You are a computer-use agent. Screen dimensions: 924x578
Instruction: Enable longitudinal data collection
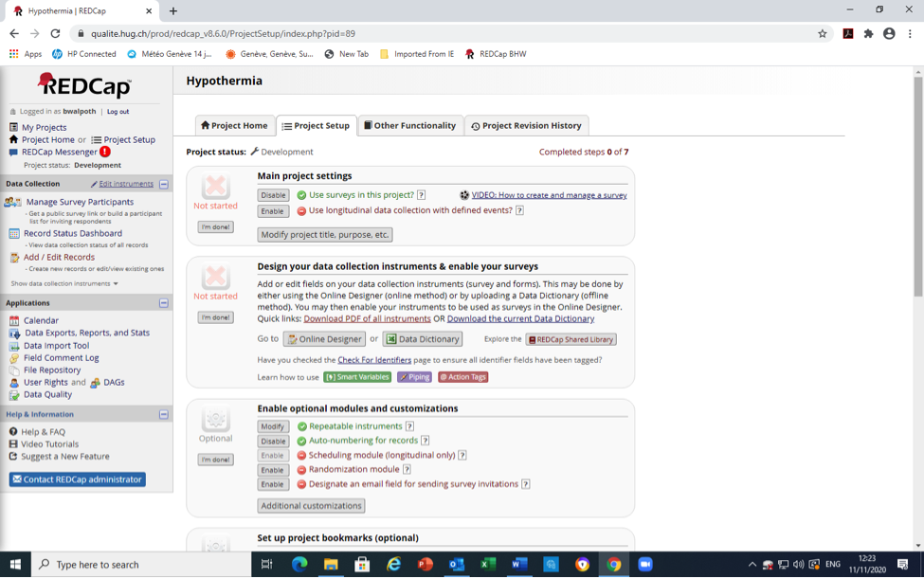point(272,211)
